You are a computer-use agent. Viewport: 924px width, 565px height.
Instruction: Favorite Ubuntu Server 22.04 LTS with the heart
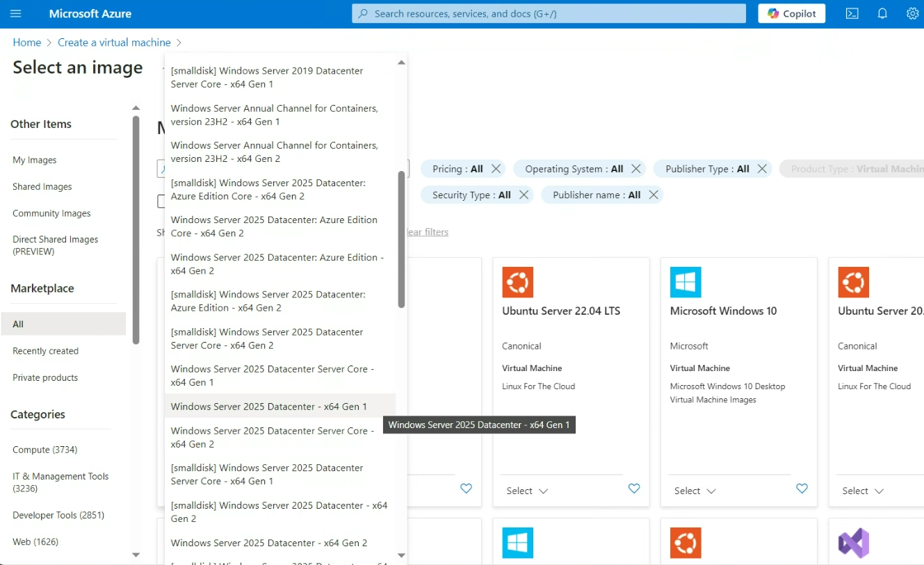pyautogui.click(x=634, y=489)
